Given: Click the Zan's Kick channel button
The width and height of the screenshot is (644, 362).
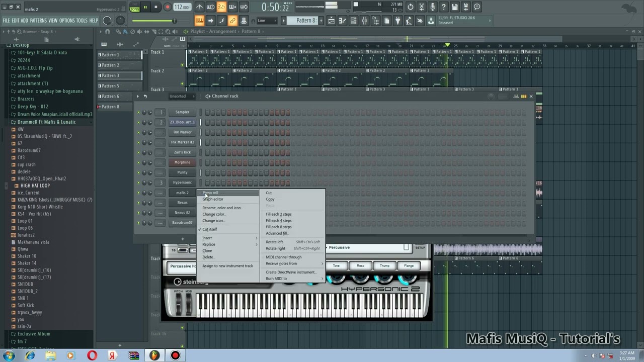Looking at the screenshot, I should [182, 152].
